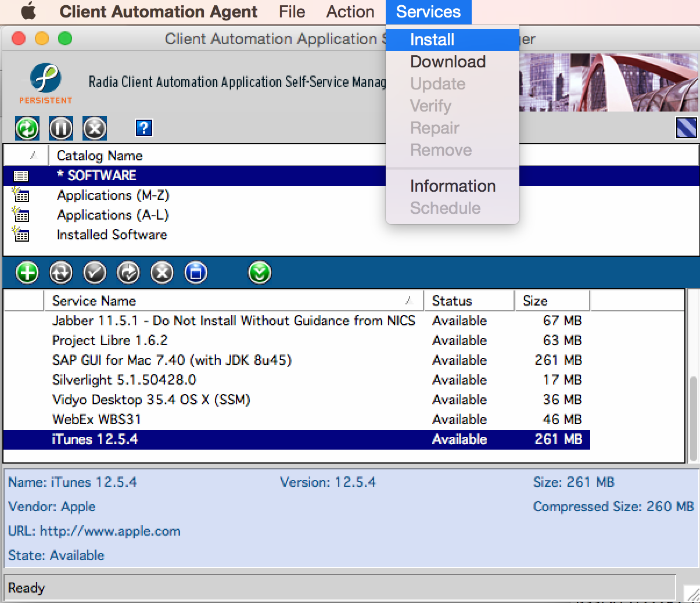Click the Name: iTunes 12.5.4 detail text
Screen dimensions: 700x603
tap(73, 482)
